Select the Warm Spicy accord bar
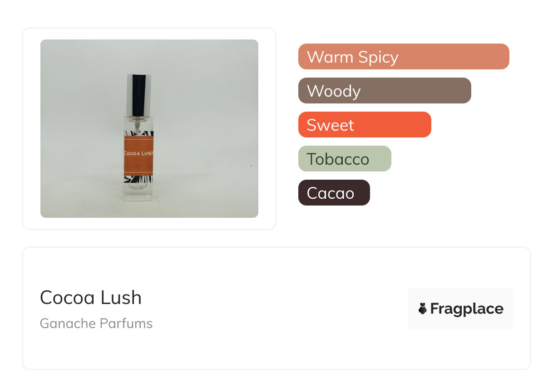The height and width of the screenshot is (392, 553). (454, 57)
